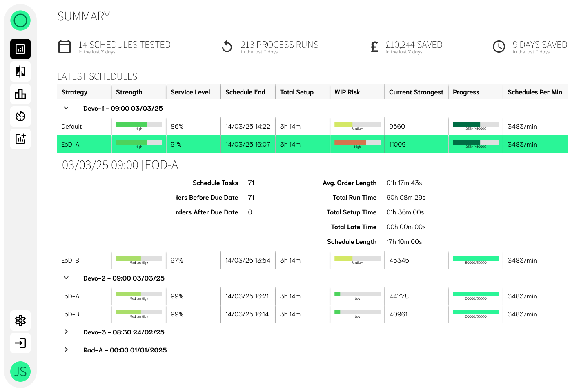This screenshot has width=588, height=392.
Task: Click the timer/stopwatch icon in the sidebar
Action: pos(20,116)
